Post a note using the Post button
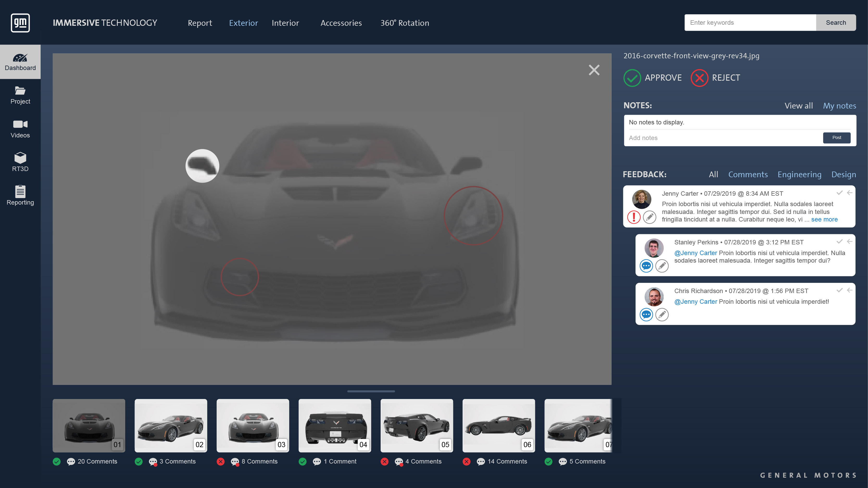This screenshot has width=868, height=488. (x=837, y=138)
